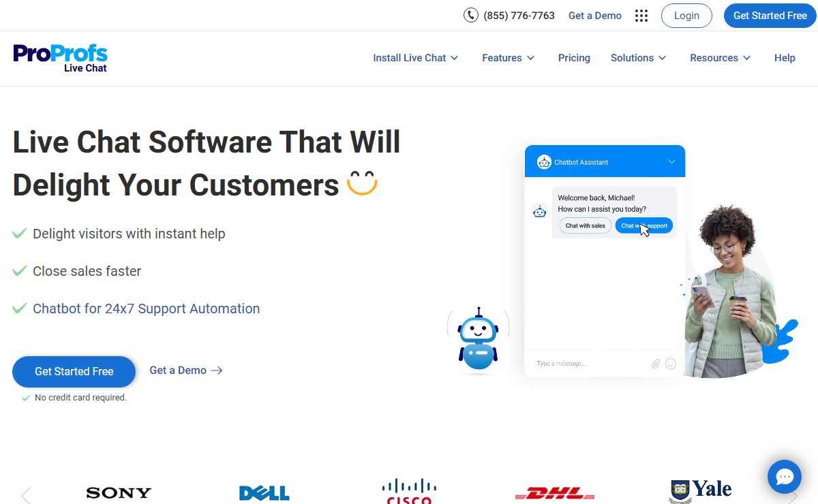
Task: Expand the Install Live Chat dropdown
Action: click(x=415, y=58)
